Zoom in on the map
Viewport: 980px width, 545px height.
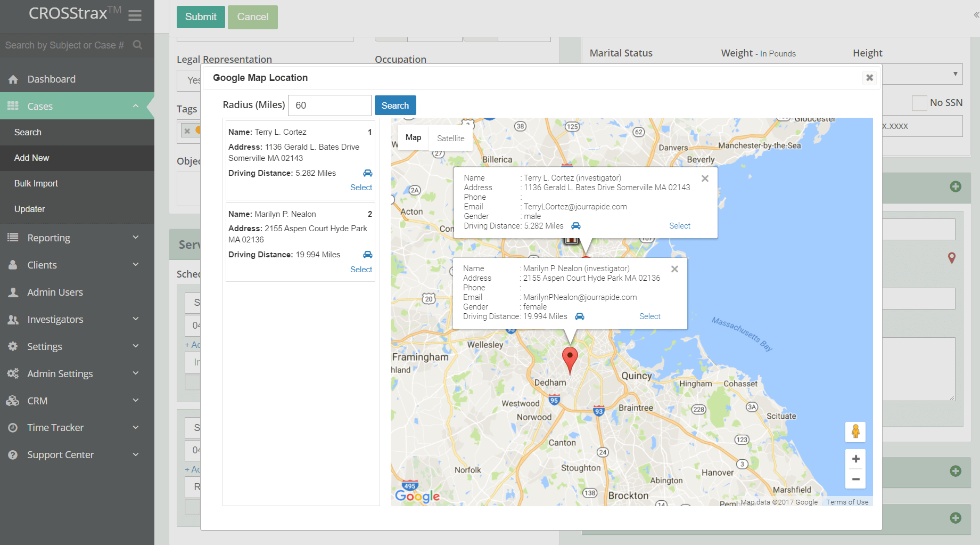click(855, 459)
